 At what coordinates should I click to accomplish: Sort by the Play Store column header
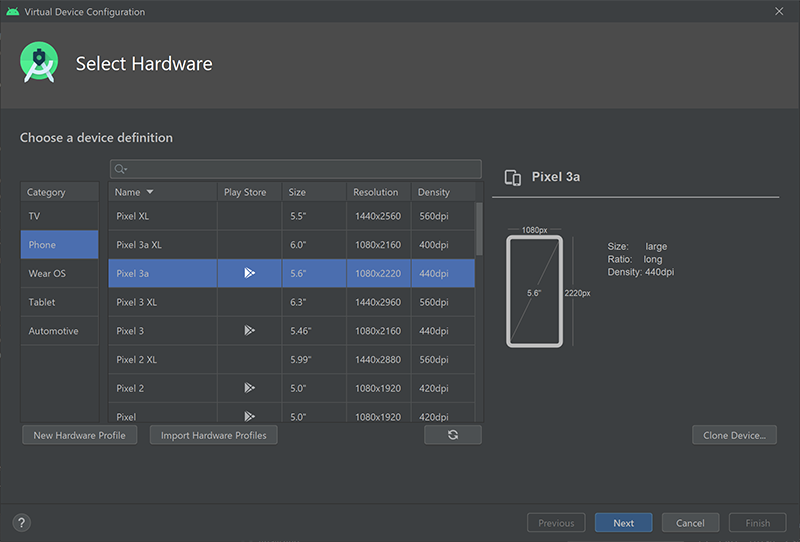point(249,192)
